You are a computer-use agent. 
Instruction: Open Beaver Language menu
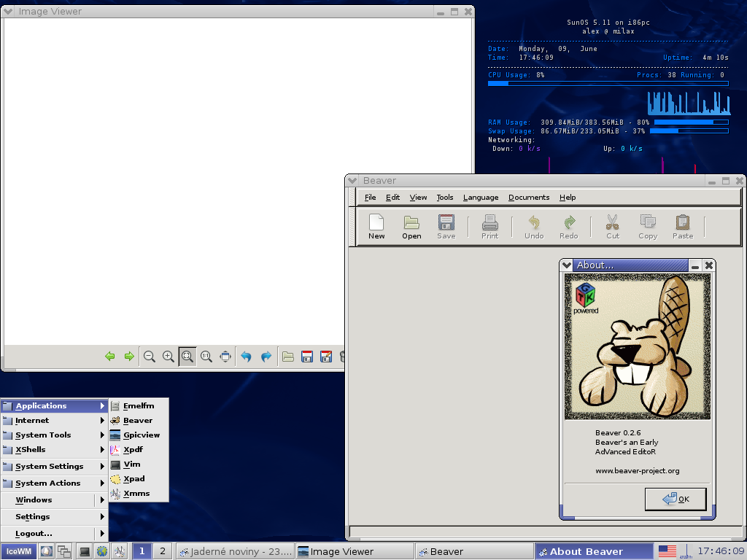point(481,197)
